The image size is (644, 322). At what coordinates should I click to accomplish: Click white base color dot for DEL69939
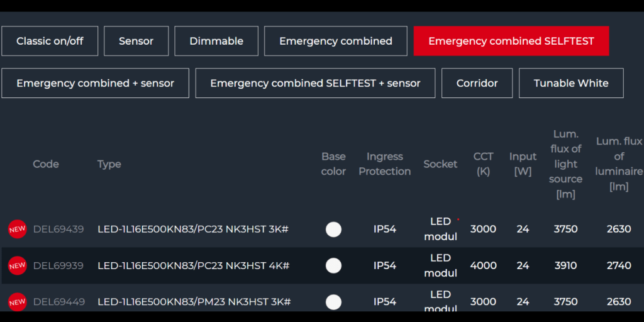333,265
